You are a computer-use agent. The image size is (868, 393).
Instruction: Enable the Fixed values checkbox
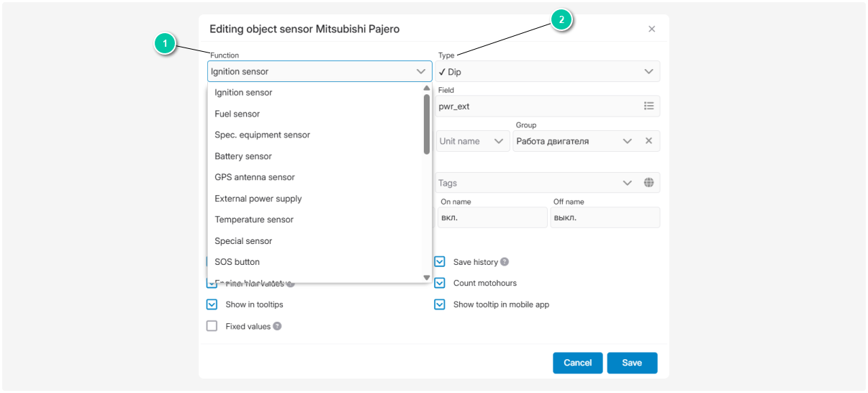212,326
